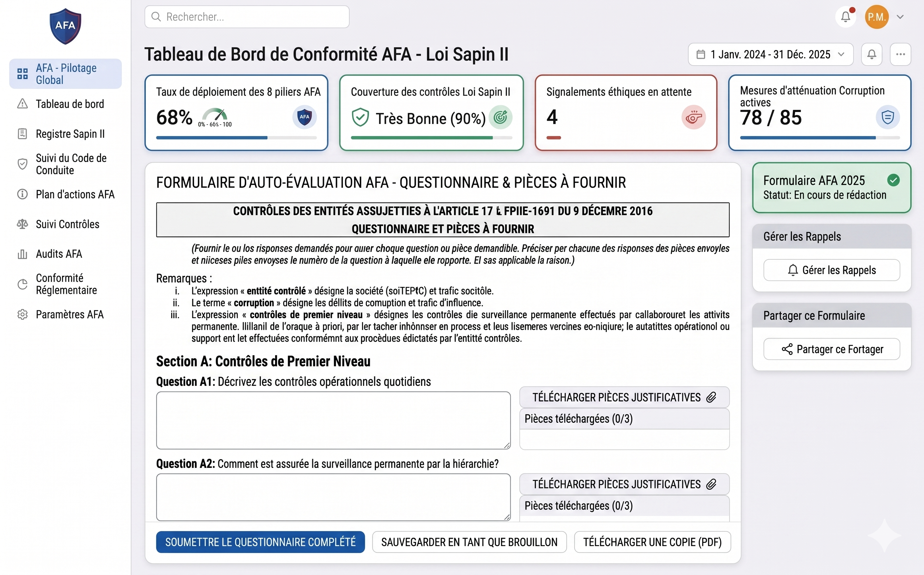Click the blue shield icon in Mesures card
The width and height of the screenshot is (924, 575).
pos(888,117)
